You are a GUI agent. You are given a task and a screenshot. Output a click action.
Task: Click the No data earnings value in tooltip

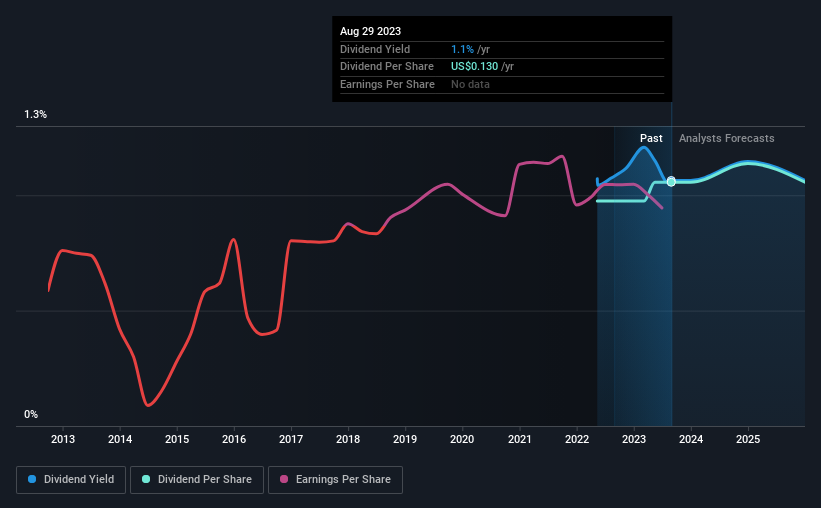coord(470,85)
